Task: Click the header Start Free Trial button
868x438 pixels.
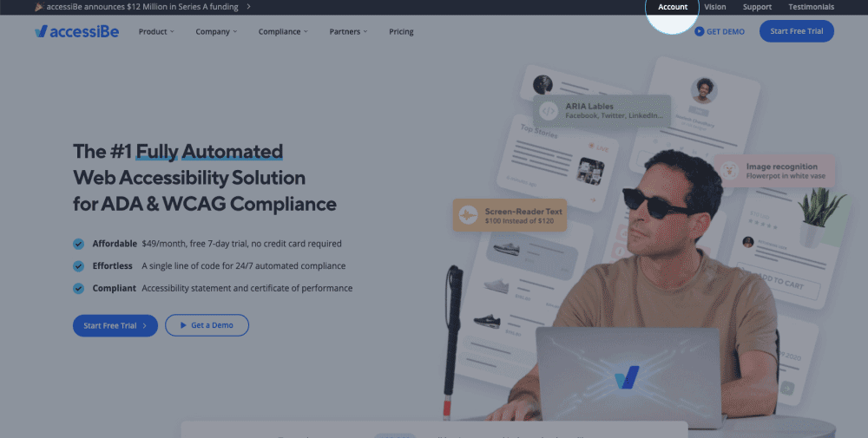Action: tap(797, 31)
